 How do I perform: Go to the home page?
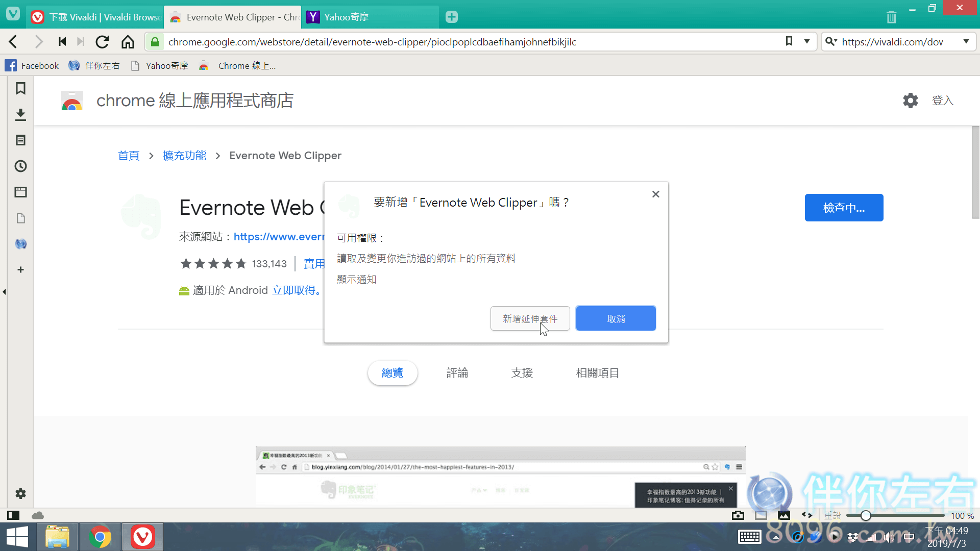[128, 42]
